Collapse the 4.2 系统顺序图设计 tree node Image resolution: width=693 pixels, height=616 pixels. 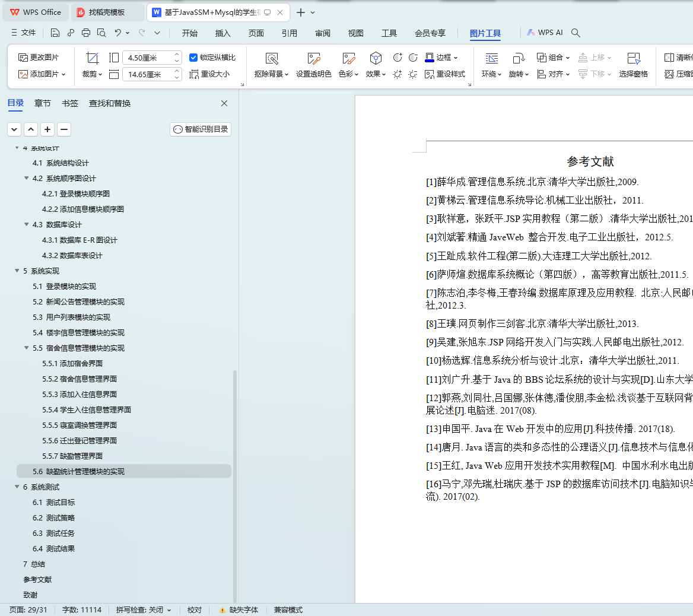[27, 178]
